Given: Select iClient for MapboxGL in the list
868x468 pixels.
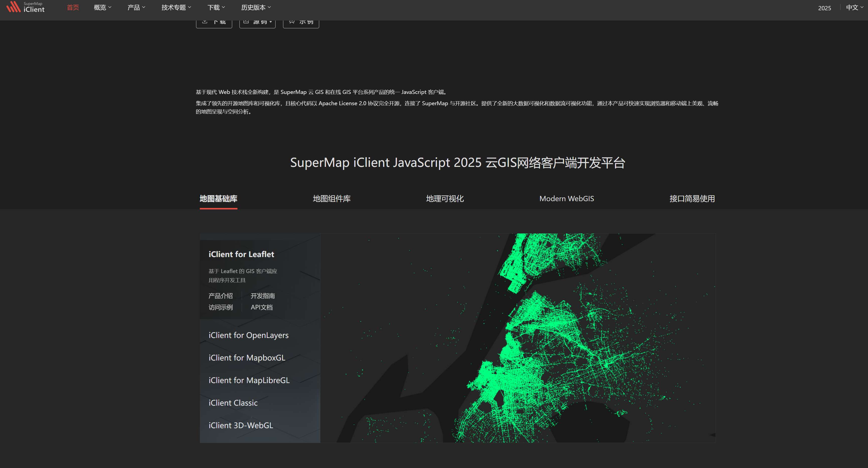Looking at the screenshot, I should pos(247,358).
